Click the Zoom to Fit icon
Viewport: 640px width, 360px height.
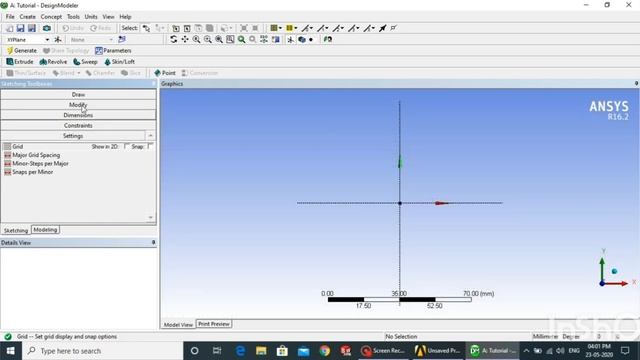pos(219,40)
